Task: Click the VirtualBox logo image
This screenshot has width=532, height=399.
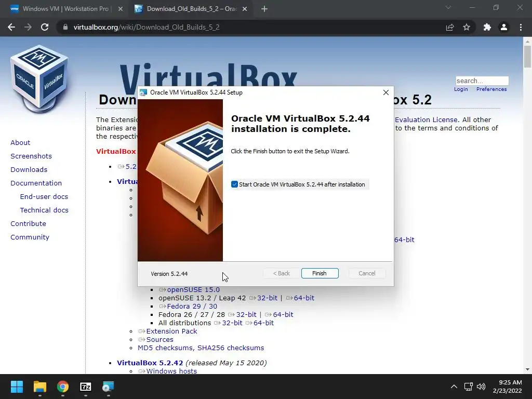Action: [x=39, y=78]
